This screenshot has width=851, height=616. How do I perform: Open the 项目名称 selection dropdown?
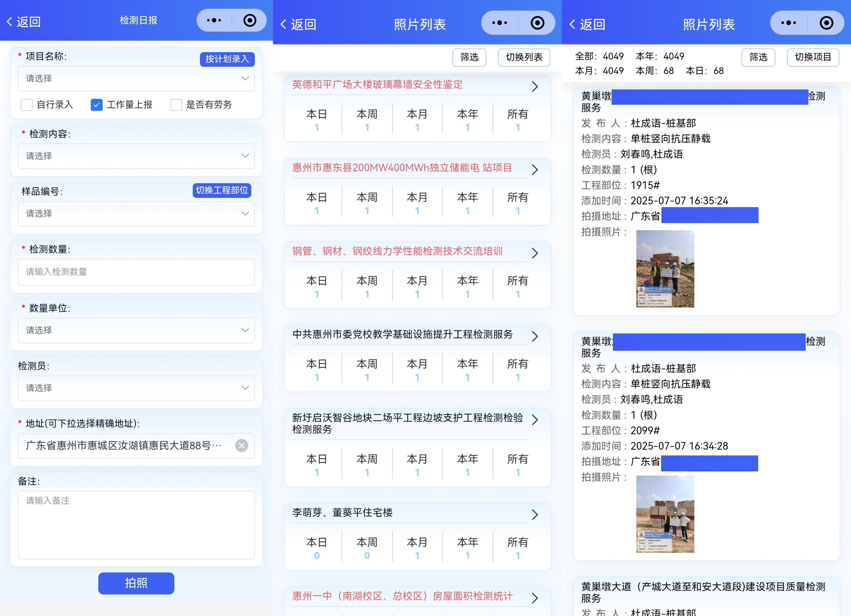(x=136, y=79)
